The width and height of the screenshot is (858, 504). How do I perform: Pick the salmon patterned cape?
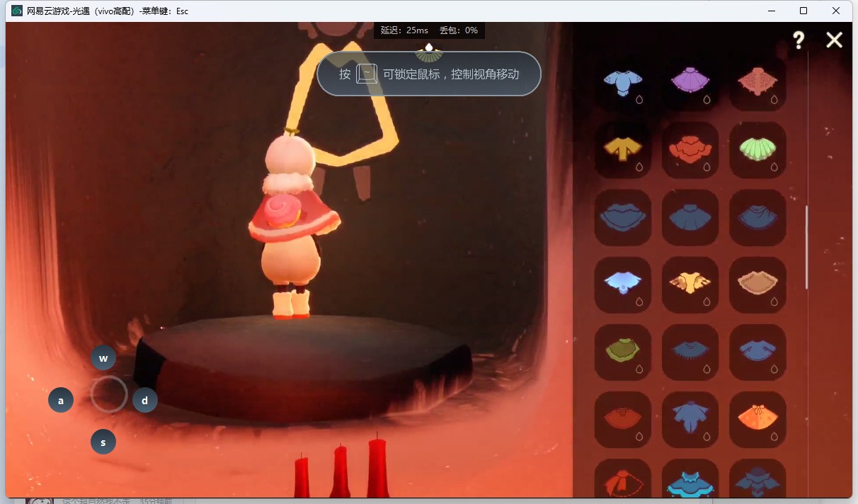pyautogui.click(x=757, y=83)
